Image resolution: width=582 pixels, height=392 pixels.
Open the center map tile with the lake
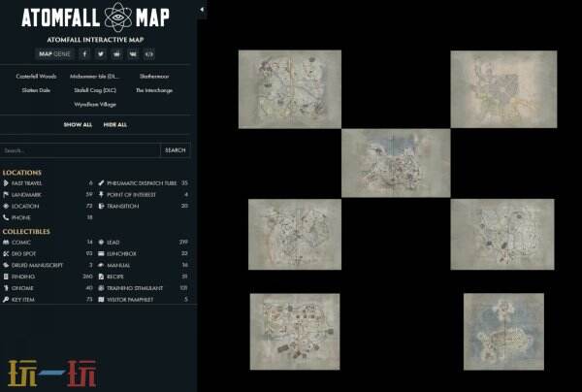point(396,163)
